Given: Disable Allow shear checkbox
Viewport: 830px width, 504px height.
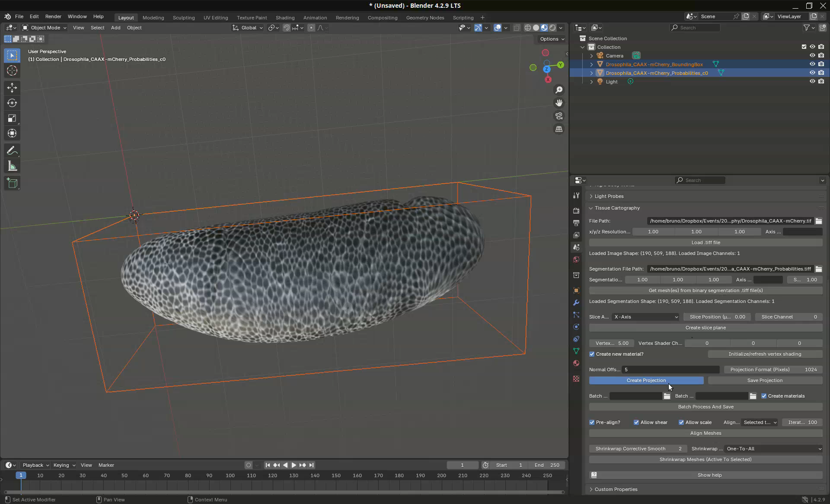Looking at the screenshot, I should pyautogui.click(x=636, y=422).
